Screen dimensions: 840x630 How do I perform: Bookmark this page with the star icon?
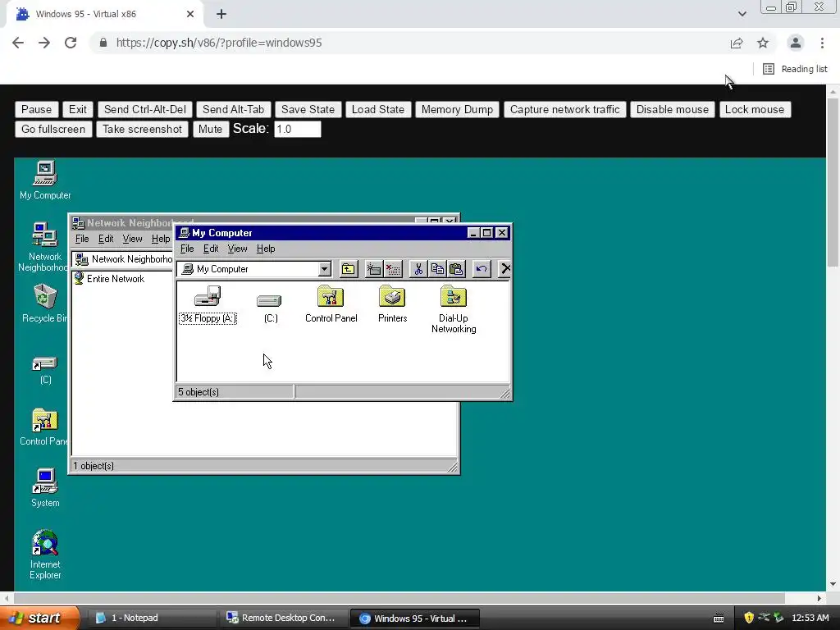click(763, 43)
